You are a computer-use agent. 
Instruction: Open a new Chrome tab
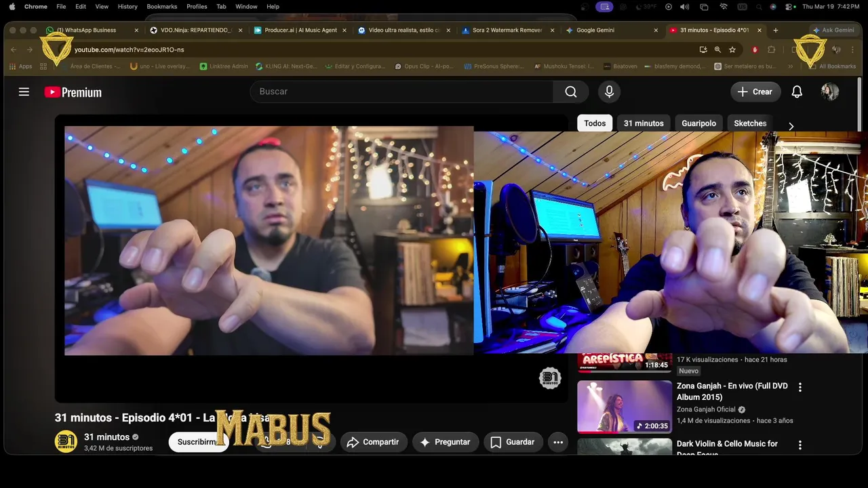(x=776, y=30)
